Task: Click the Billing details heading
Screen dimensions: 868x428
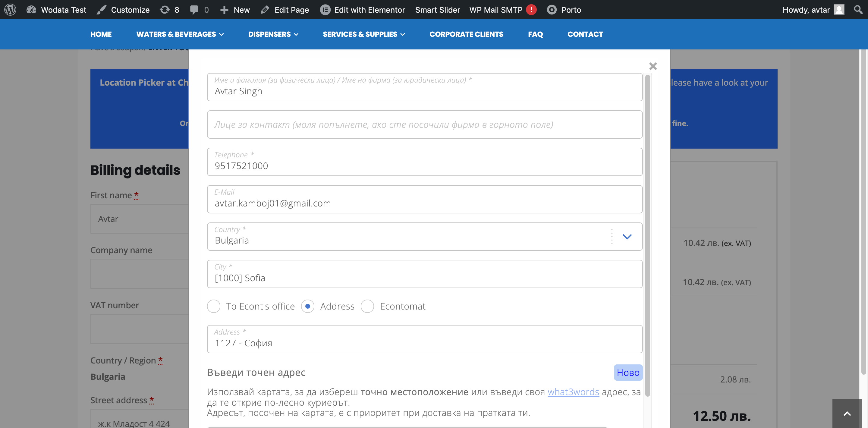Action: click(135, 170)
